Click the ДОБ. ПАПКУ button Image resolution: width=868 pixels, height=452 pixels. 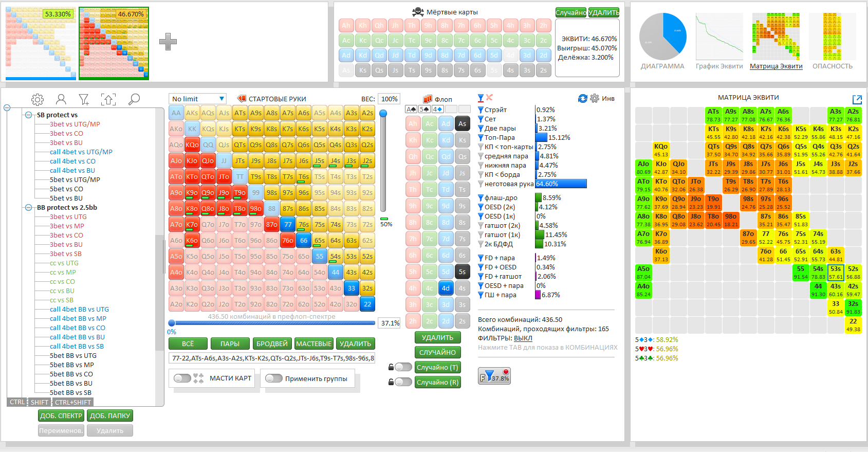(x=110, y=415)
